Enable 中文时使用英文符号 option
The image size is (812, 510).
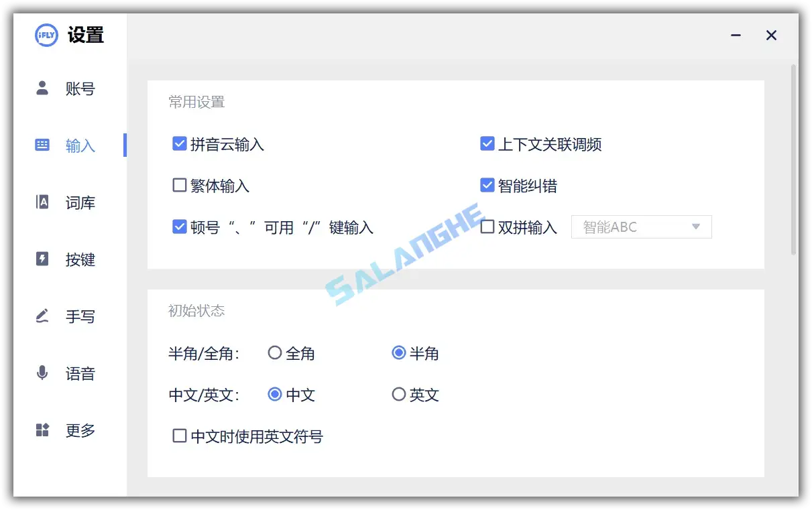[179, 436]
